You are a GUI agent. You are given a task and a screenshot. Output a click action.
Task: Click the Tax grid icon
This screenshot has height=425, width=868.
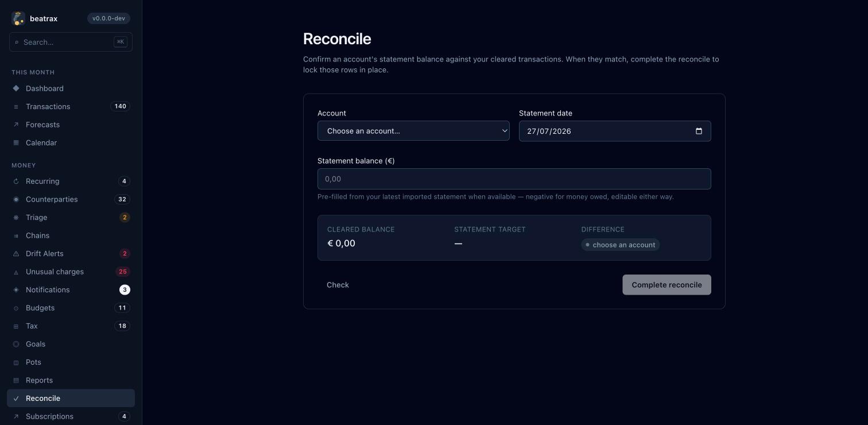pyautogui.click(x=16, y=326)
